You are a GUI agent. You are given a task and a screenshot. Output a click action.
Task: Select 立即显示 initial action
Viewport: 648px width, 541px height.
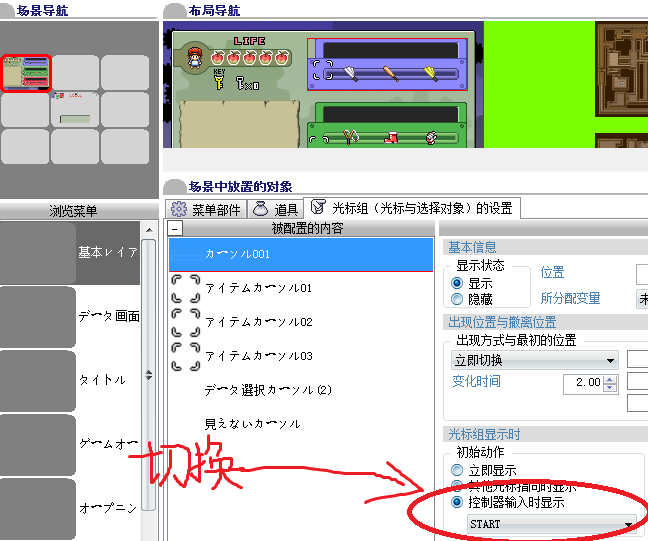pos(457,470)
